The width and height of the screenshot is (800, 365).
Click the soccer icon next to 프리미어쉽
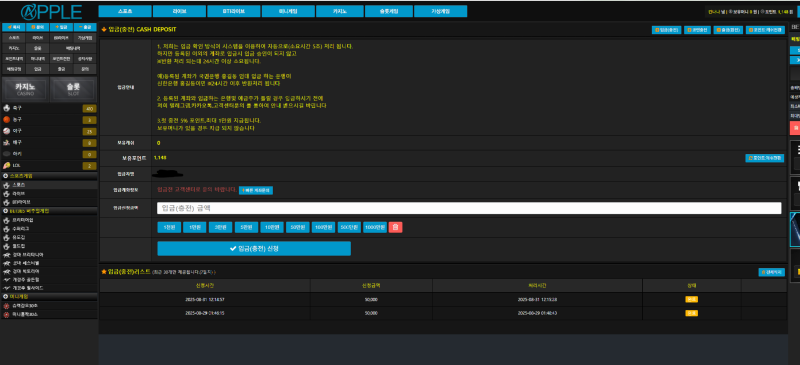coord(6,220)
